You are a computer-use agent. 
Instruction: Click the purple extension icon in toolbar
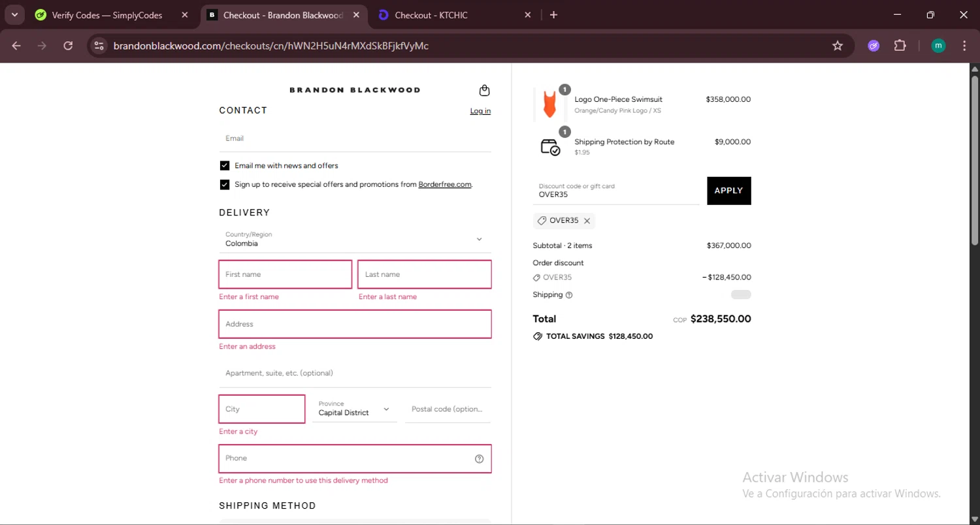[x=874, y=46]
